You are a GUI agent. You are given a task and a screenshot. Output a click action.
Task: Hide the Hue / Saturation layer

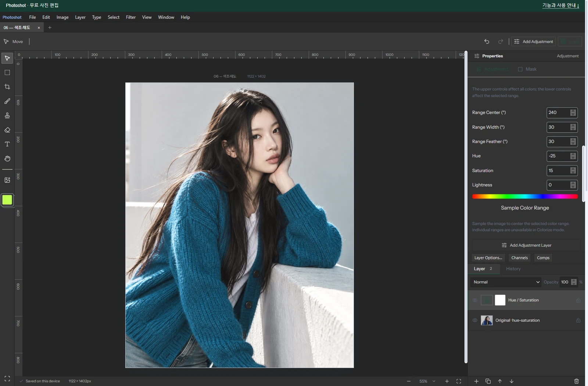tap(475, 300)
